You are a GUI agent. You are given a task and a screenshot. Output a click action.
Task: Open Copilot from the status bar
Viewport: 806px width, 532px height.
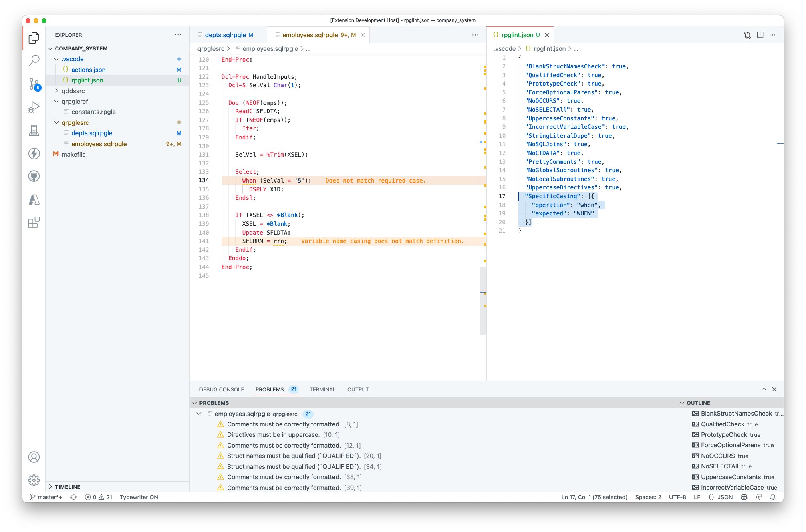pyautogui.click(x=744, y=497)
